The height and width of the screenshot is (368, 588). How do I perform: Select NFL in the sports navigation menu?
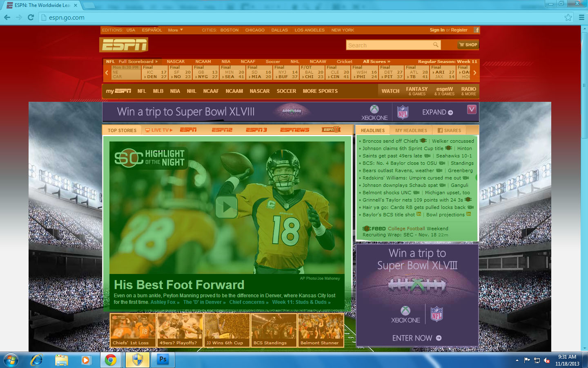click(x=141, y=91)
